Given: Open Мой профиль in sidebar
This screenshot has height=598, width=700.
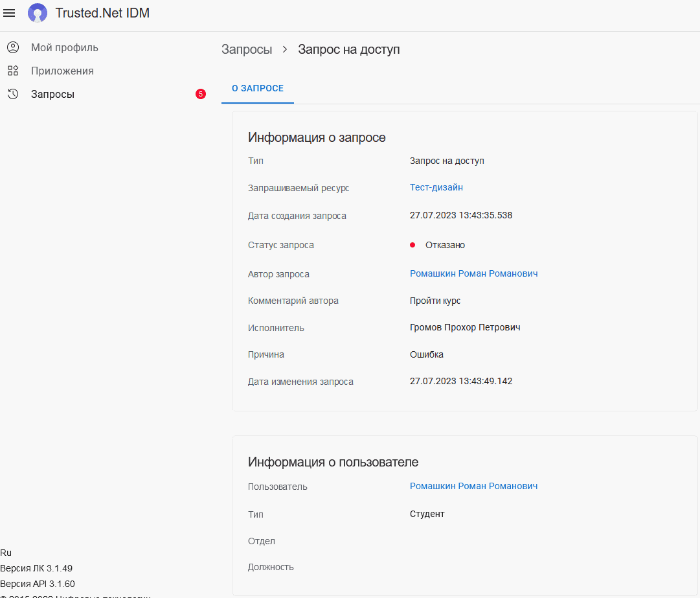Looking at the screenshot, I should pyautogui.click(x=64, y=47).
